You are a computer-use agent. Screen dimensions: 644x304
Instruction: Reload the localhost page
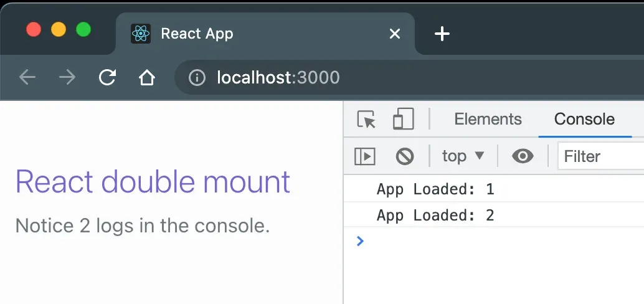pos(107,77)
